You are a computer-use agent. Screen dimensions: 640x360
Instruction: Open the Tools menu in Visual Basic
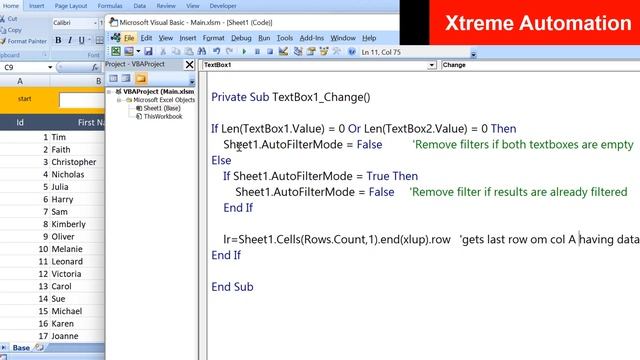coord(284,38)
